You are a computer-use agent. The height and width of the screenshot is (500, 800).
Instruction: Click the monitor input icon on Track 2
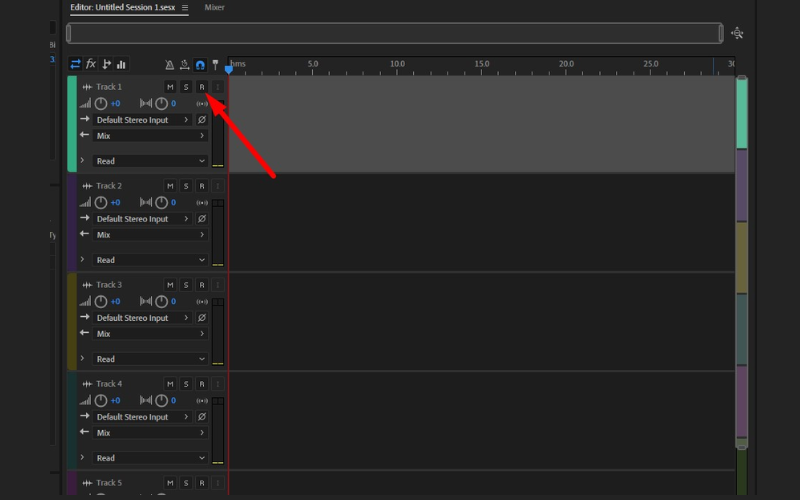click(x=201, y=202)
